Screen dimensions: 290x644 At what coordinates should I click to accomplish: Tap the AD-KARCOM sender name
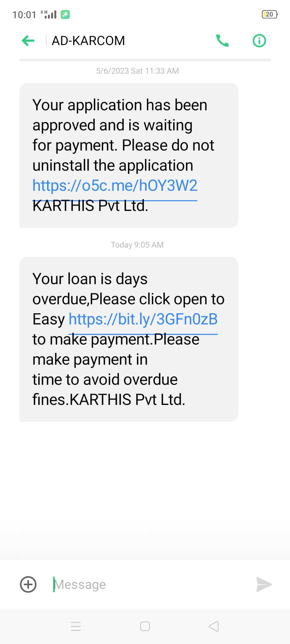(x=88, y=41)
